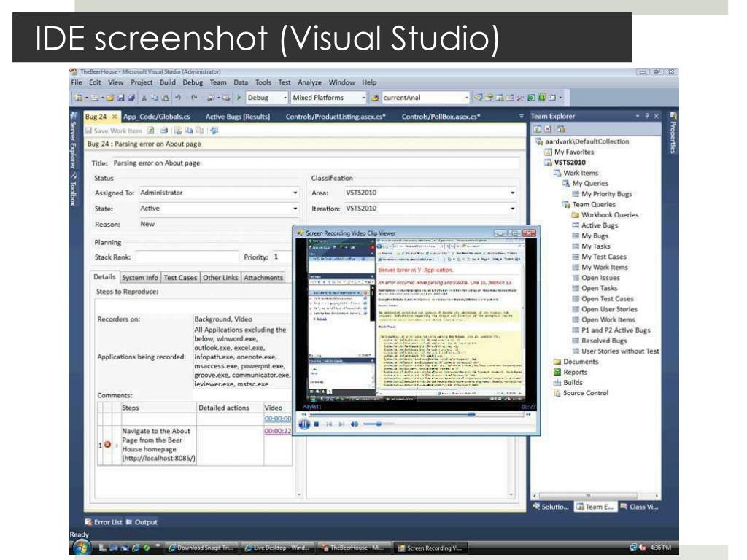Skip to previous clip in viewer
The width and height of the screenshot is (747, 560).
point(329,424)
